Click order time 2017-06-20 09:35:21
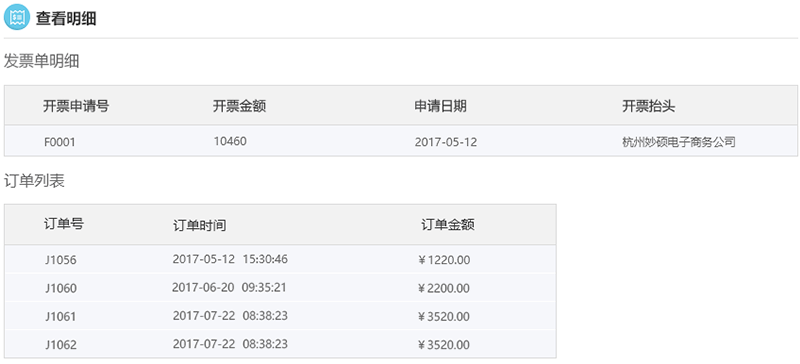The height and width of the screenshot is (364, 800). 229,287
